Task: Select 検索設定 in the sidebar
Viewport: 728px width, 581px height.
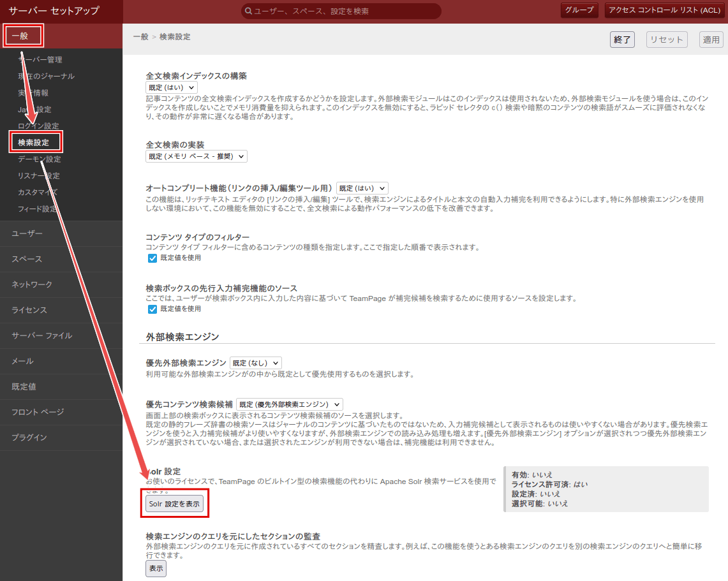Action: tap(33, 142)
